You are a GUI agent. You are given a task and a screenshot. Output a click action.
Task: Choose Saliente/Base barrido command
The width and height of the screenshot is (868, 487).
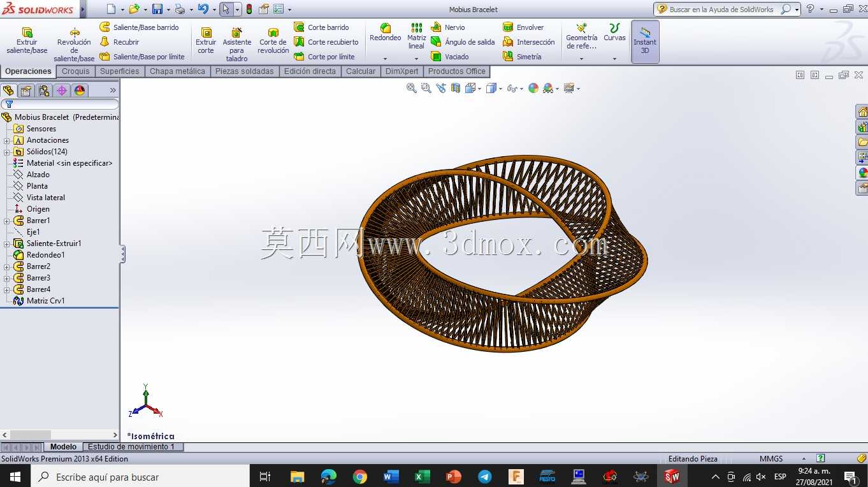click(140, 27)
